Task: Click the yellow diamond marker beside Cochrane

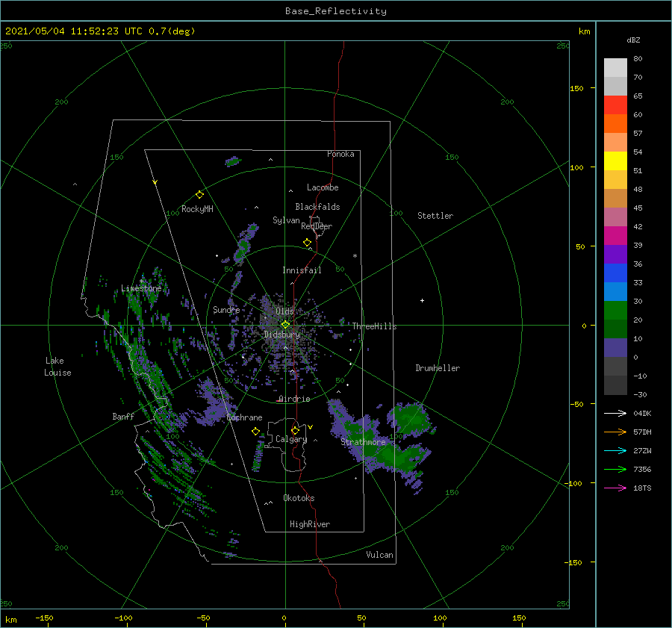Action: pyautogui.click(x=255, y=432)
